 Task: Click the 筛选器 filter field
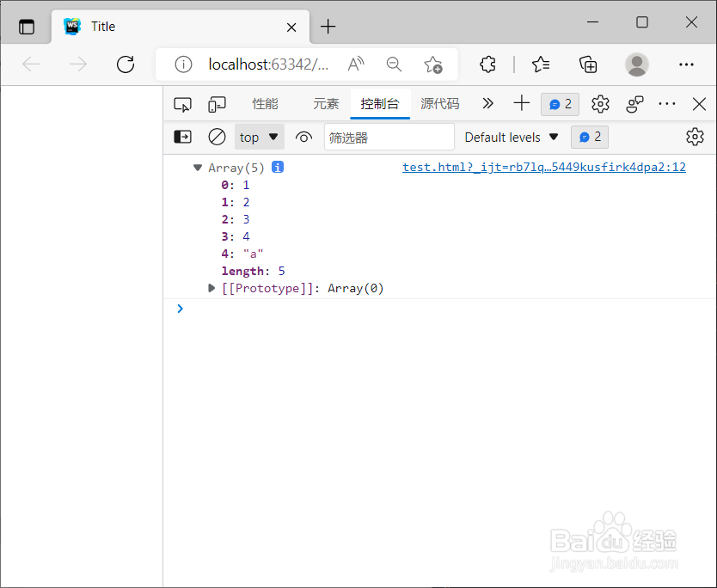pos(389,137)
